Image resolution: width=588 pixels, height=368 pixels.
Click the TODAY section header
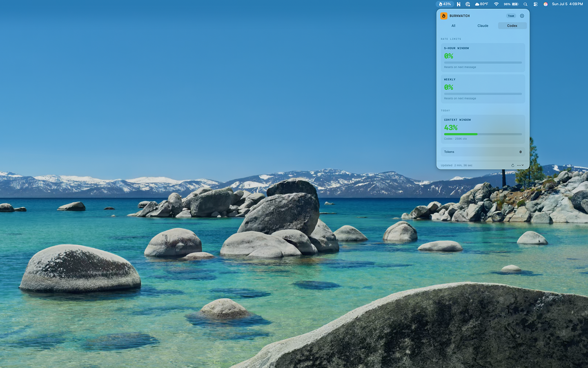[445, 110]
